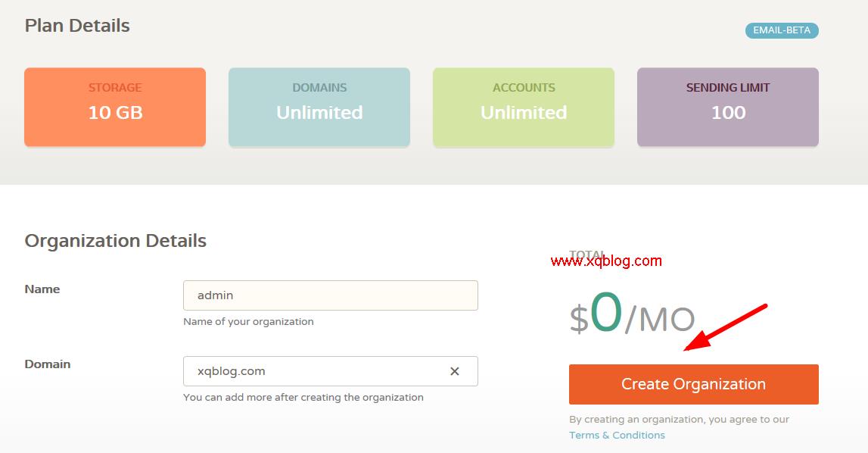Click the 'By creating an organization' agreement text
Screen dimensions: 868x453
[x=680, y=419]
